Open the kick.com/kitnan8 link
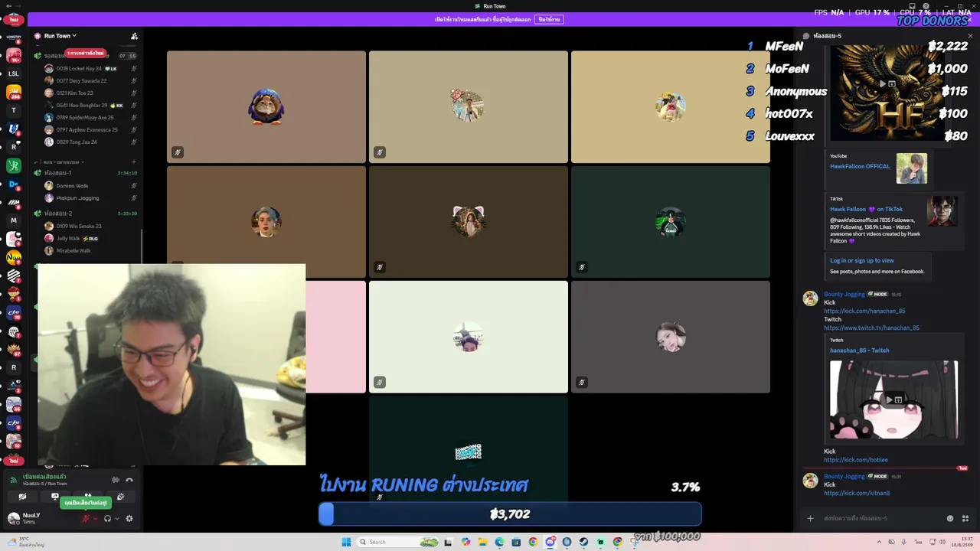This screenshot has width=980, height=551. [x=857, y=494]
